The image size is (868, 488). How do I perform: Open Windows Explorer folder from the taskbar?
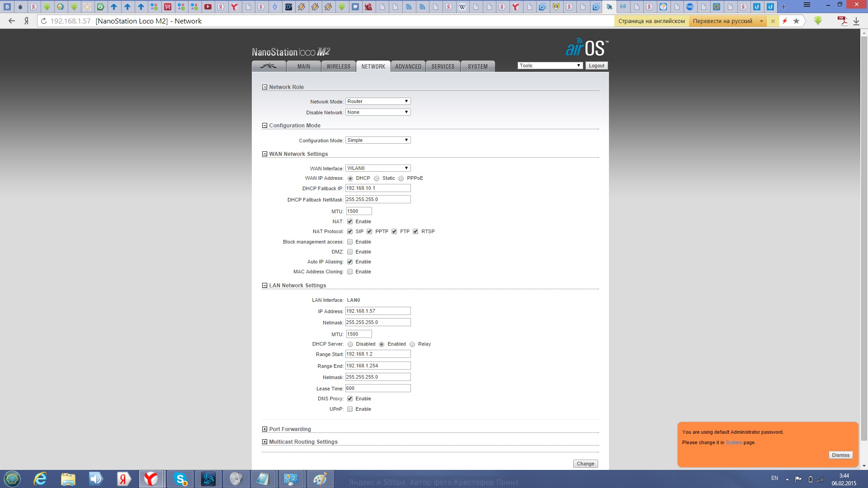pyautogui.click(x=68, y=479)
